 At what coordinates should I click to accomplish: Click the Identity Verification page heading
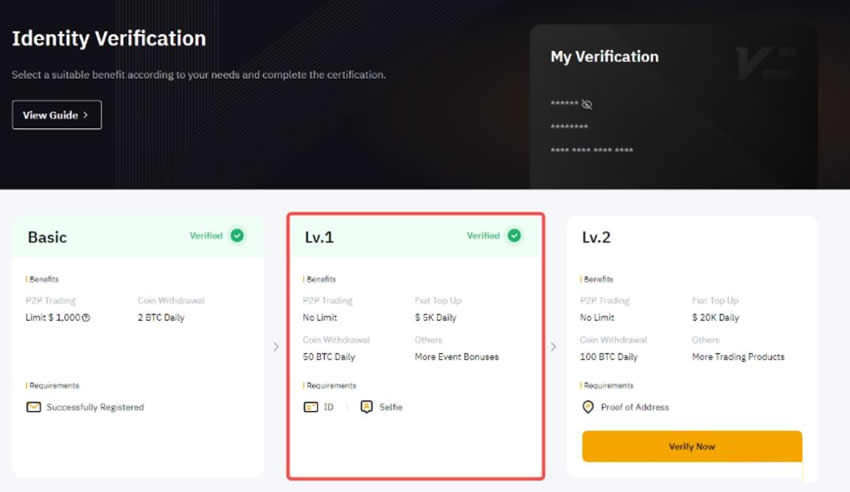point(108,39)
